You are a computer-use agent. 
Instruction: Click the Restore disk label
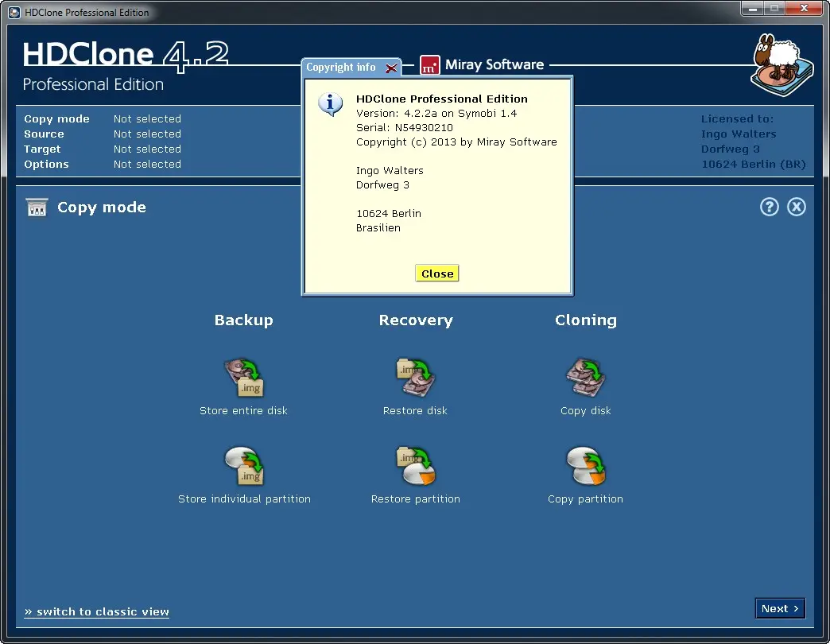415,410
